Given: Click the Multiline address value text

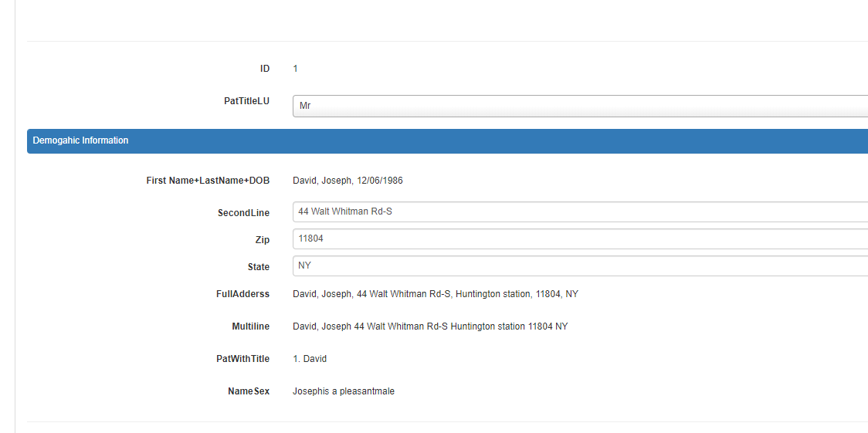Looking at the screenshot, I should click(430, 326).
